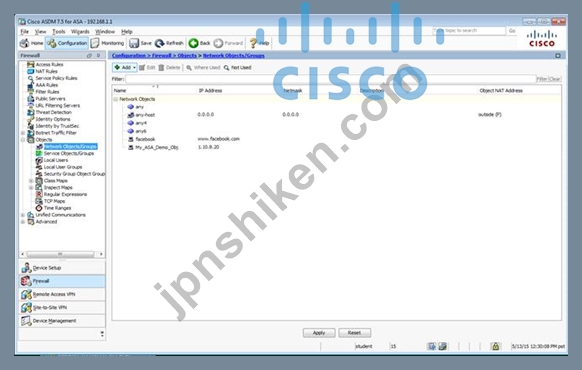The width and height of the screenshot is (582, 370).
Task: Select Network Objects/Groups in tree
Action: coord(70,147)
